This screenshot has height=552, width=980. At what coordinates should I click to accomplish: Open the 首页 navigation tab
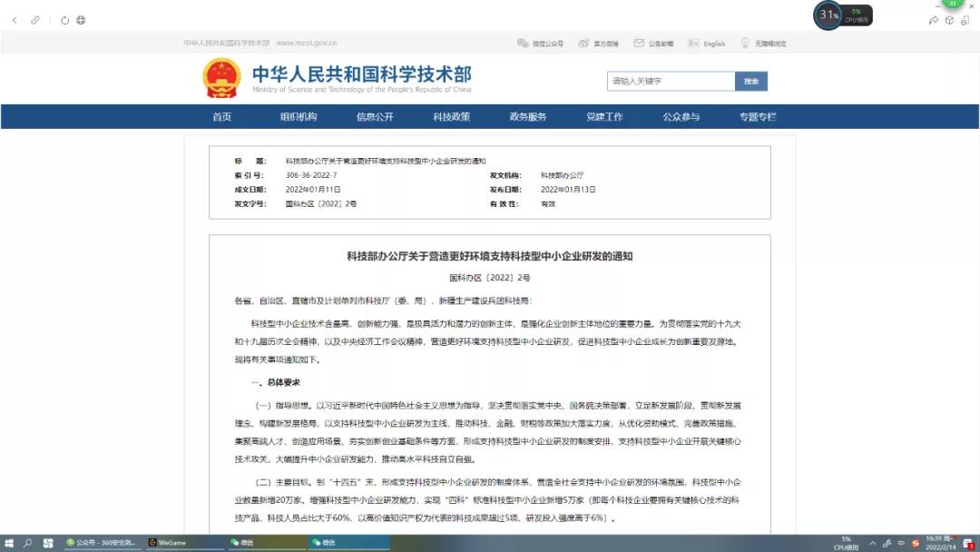pos(222,117)
